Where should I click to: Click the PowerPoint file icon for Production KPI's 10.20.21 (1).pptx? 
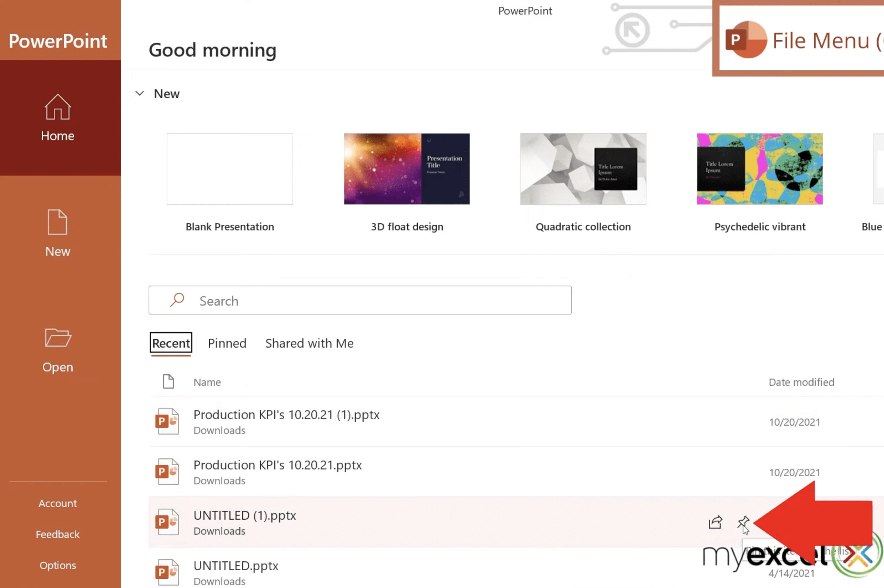[x=167, y=422]
